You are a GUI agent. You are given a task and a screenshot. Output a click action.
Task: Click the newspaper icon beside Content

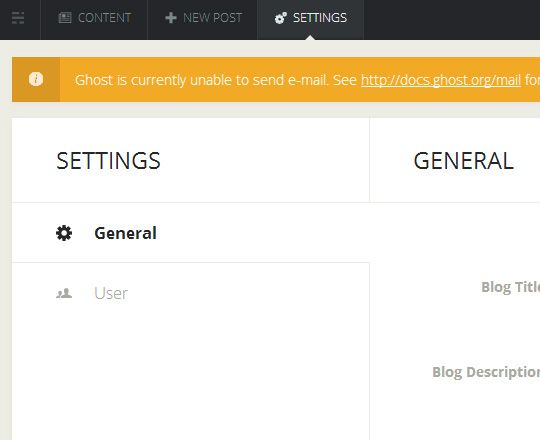65,18
